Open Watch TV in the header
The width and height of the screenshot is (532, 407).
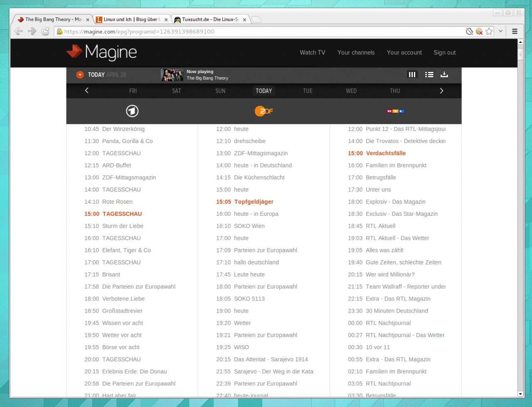[313, 52]
